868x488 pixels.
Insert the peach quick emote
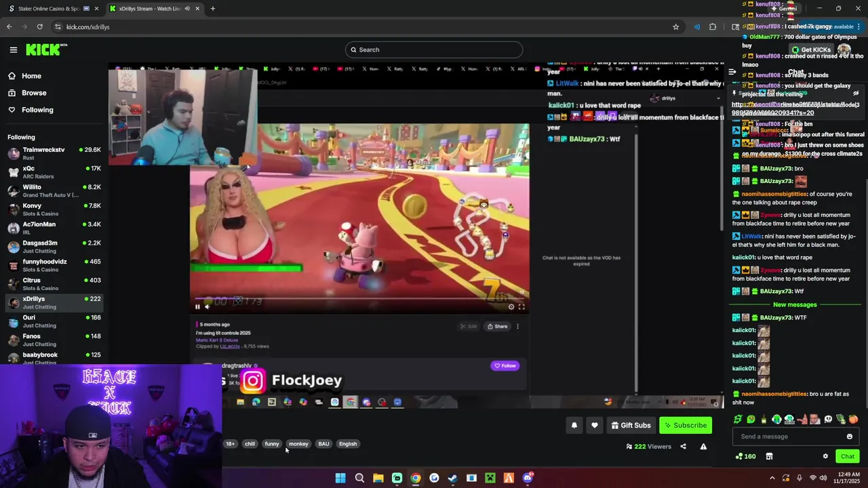point(853,420)
